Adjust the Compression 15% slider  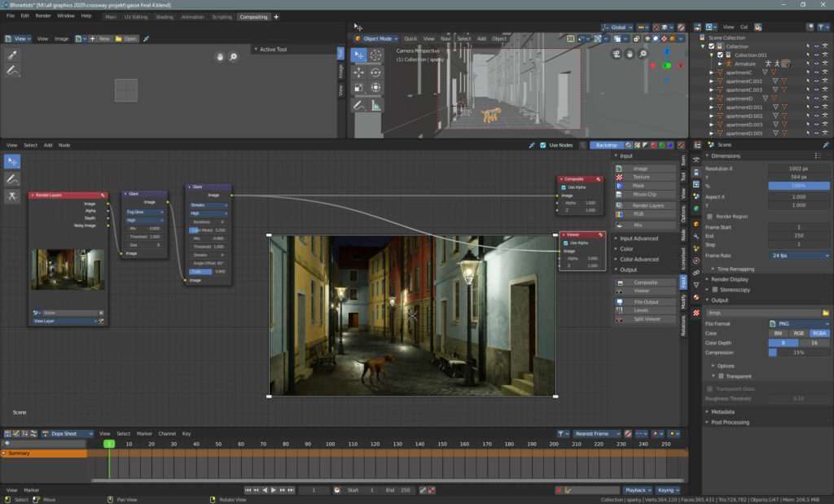798,352
